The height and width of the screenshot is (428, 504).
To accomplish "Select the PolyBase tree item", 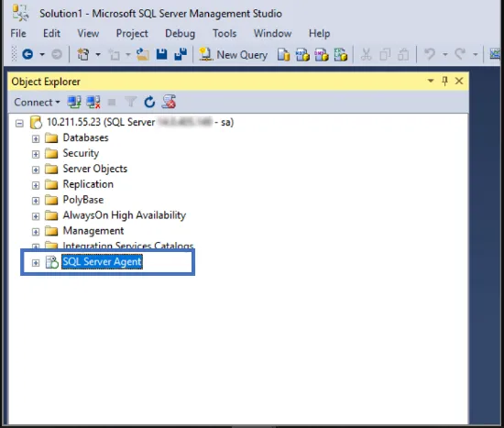I will [82, 200].
